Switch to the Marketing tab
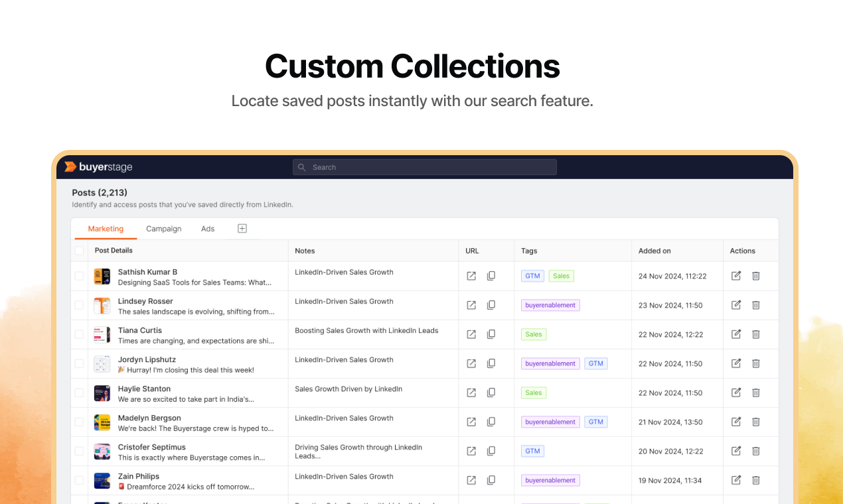The height and width of the screenshot is (504, 843). point(106,229)
